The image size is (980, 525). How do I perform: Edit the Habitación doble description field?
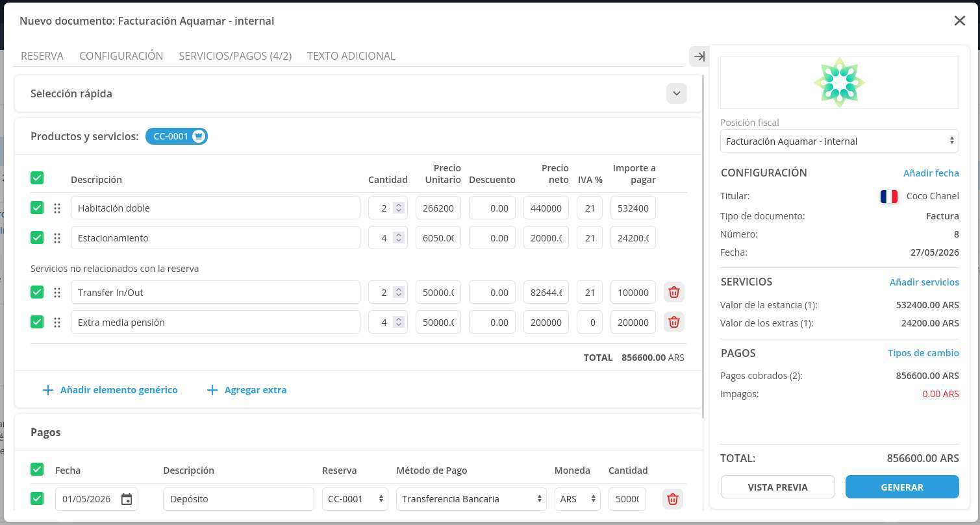216,208
